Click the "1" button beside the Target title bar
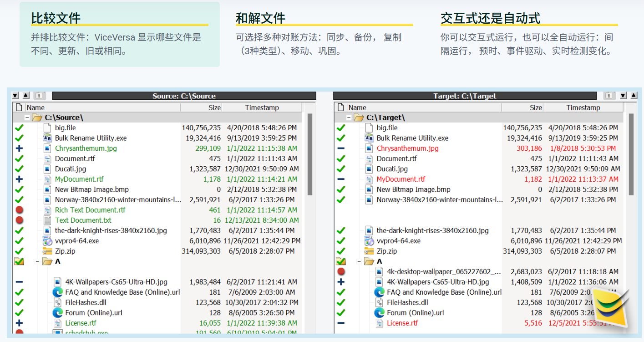The image size is (644, 342). (609, 96)
